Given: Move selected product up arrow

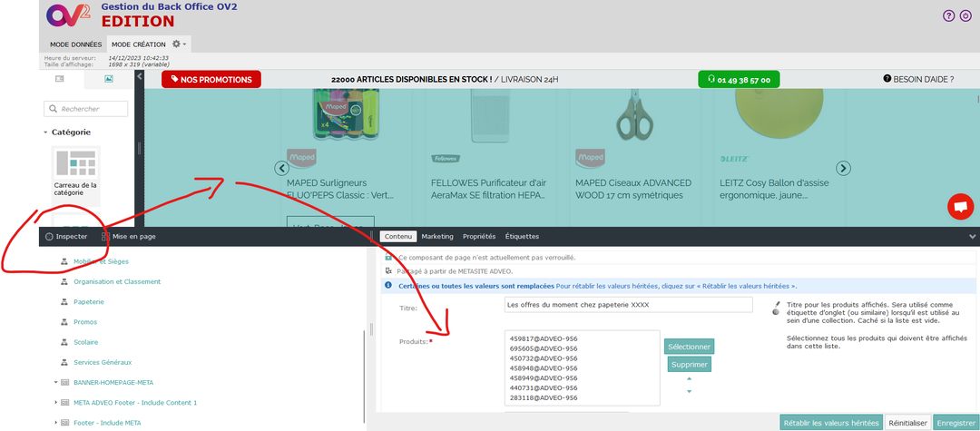Looking at the screenshot, I should tap(690, 378).
